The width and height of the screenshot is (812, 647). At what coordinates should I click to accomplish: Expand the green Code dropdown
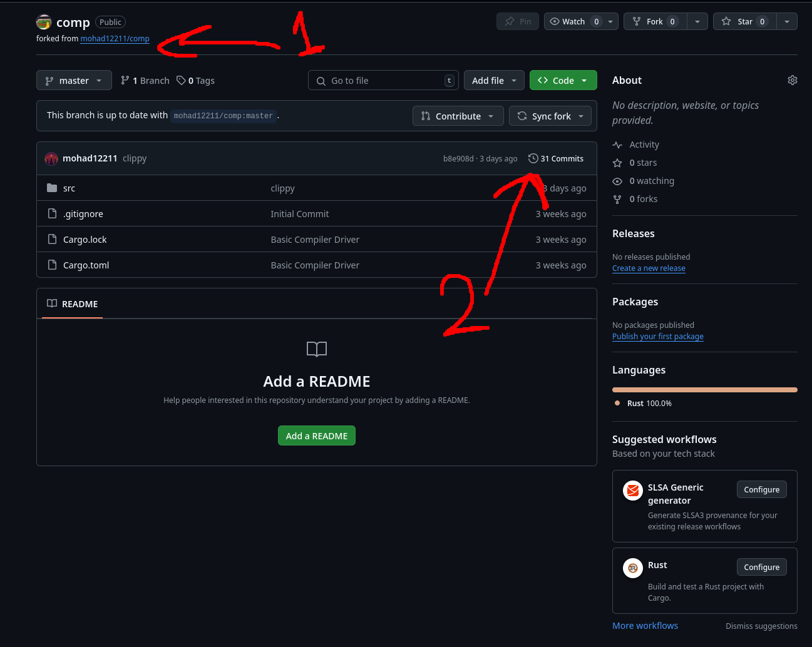(x=563, y=81)
